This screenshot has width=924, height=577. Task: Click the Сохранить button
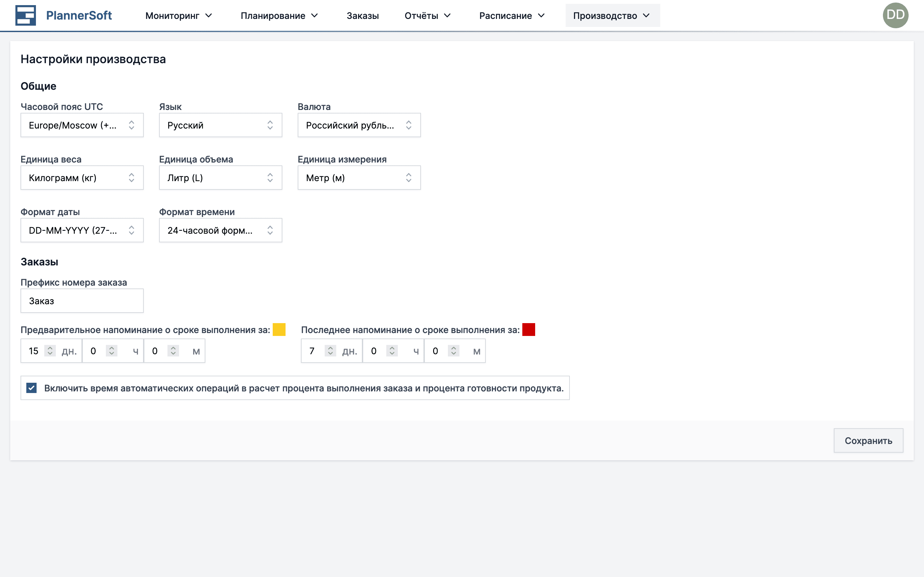pyautogui.click(x=868, y=440)
